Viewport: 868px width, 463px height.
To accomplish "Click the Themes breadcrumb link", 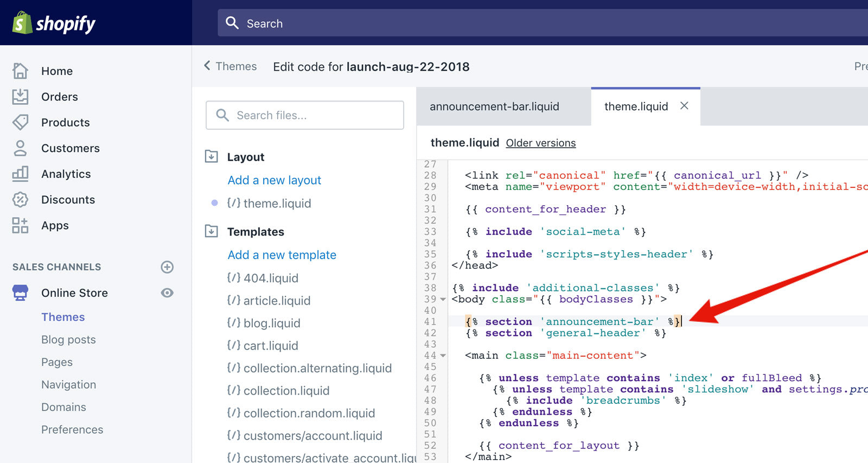I will click(x=236, y=66).
